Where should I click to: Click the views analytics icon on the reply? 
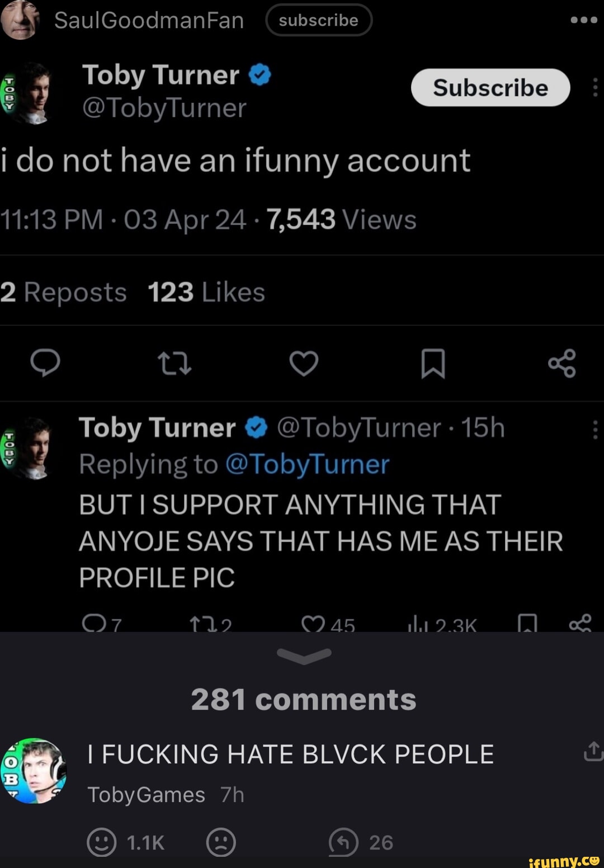pyautogui.click(x=417, y=624)
